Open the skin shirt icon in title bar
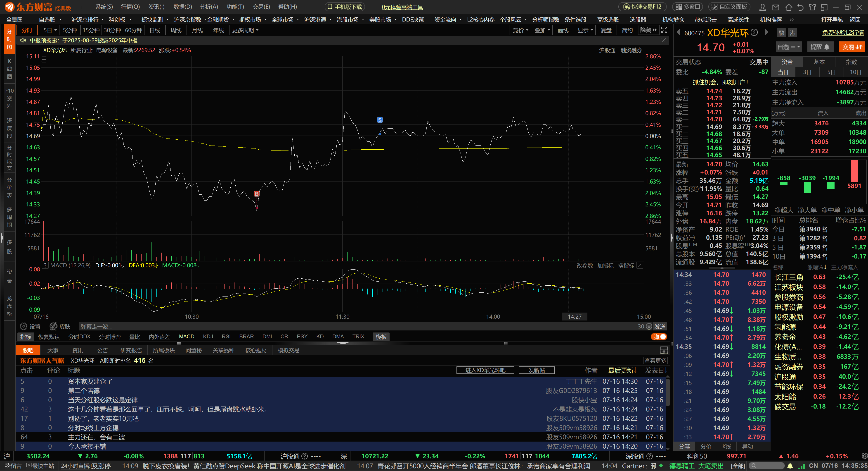The height and width of the screenshot is (471, 868). (812, 7)
